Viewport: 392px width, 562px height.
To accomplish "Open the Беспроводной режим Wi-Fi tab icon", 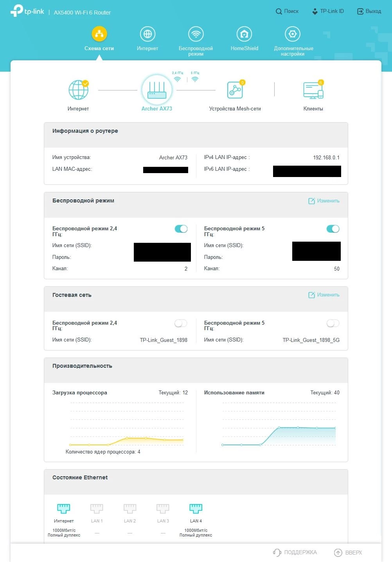I will pyautogui.click(x=196, y=34).
